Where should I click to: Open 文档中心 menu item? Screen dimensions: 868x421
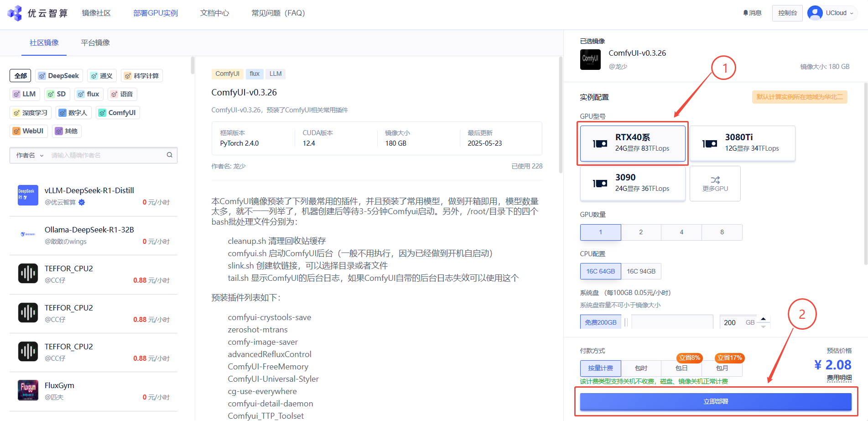pyautogui.click(x=214, y=13)
